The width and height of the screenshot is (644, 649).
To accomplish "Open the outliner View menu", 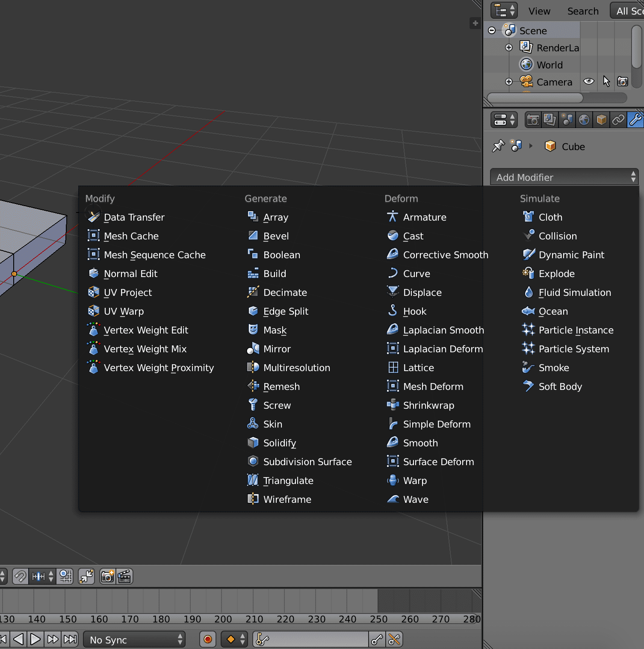I will click(539, 11).
